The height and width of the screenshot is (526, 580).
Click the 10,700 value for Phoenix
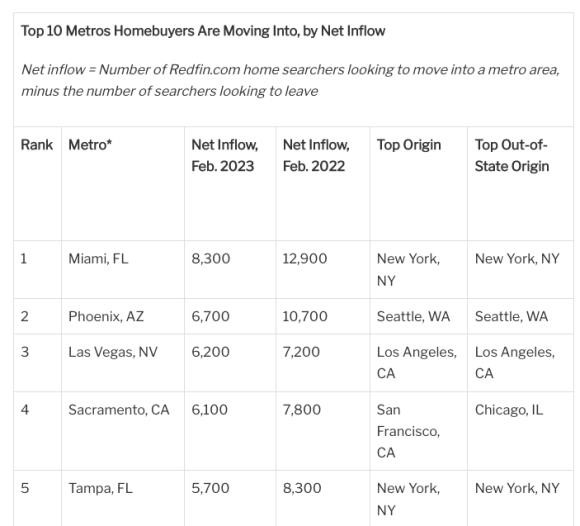tap(305, 316)
